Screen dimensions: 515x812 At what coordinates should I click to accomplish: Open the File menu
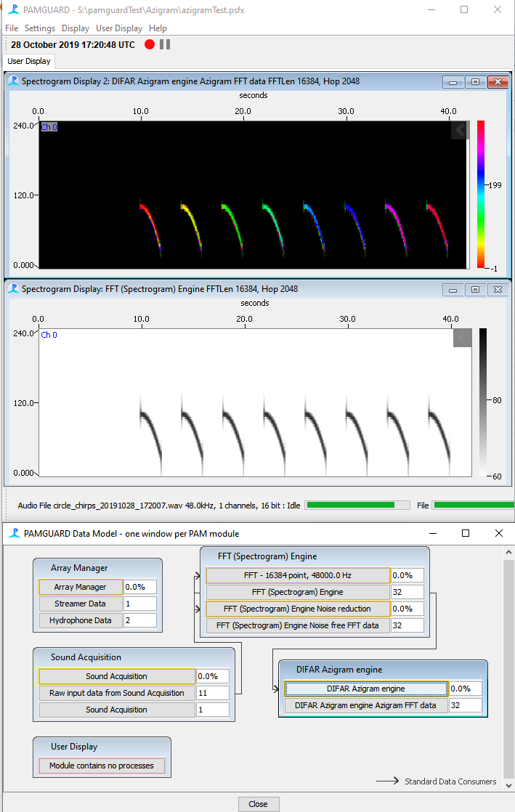click(x=12, y=28)
